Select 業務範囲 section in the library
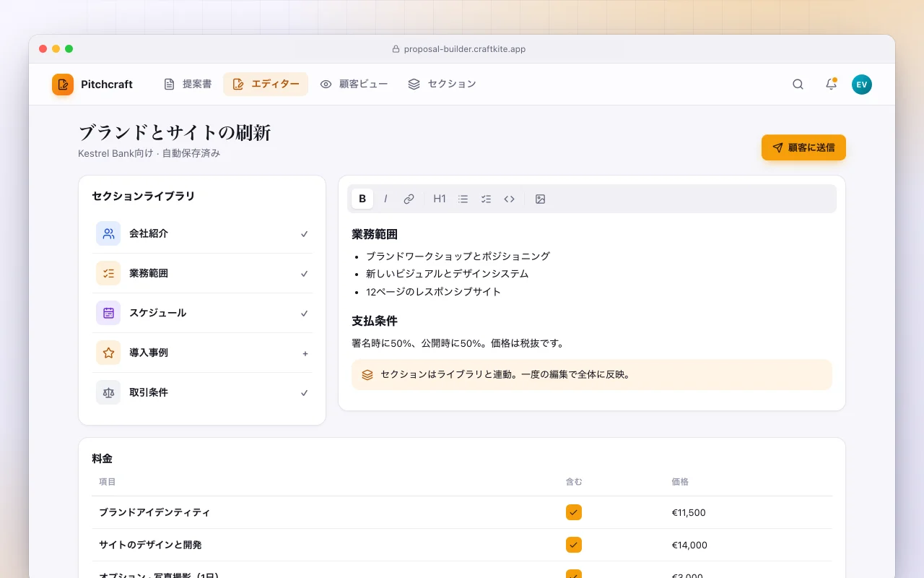This screenshot has width=924, height=578. tap(202, 273)
